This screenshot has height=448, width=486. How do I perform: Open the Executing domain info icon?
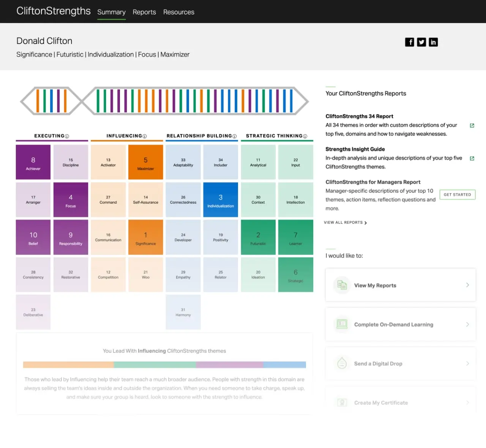67,136
